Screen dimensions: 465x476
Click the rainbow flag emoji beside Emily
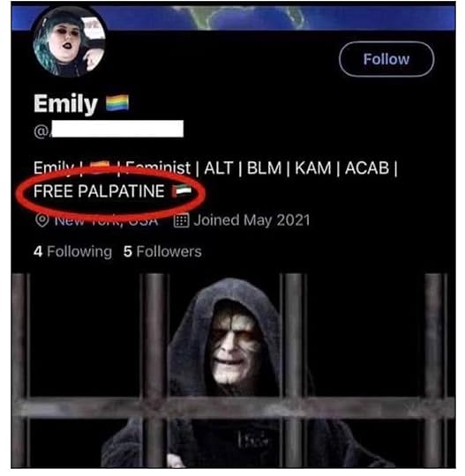pos(117,103)
